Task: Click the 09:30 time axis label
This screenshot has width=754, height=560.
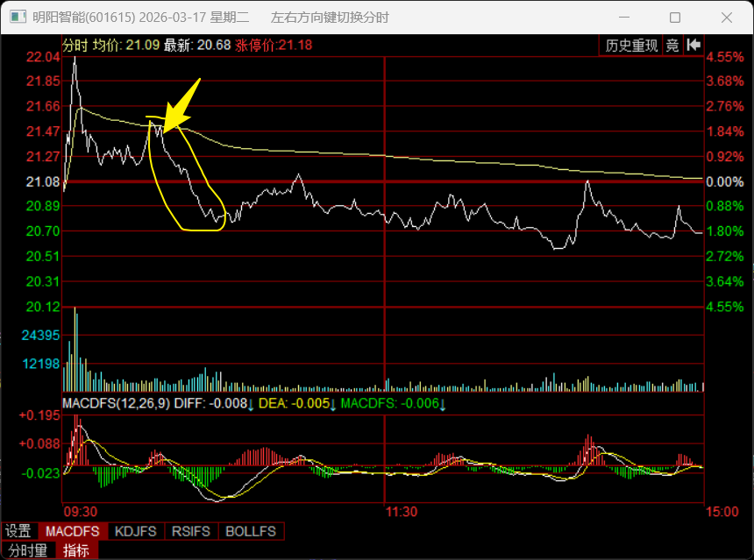Action: (x=81, y=512)
